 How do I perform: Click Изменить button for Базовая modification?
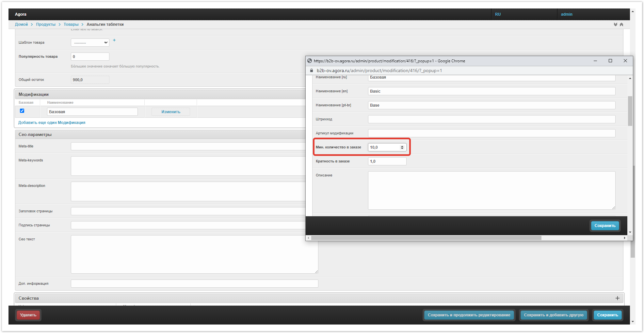(170, 112)
